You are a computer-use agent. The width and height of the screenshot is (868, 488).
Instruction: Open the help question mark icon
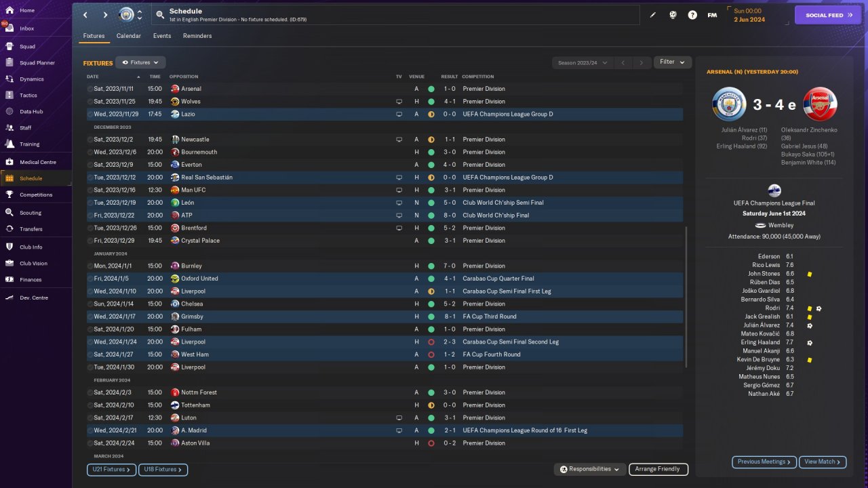pyautogui.click(x=692, y=15)
